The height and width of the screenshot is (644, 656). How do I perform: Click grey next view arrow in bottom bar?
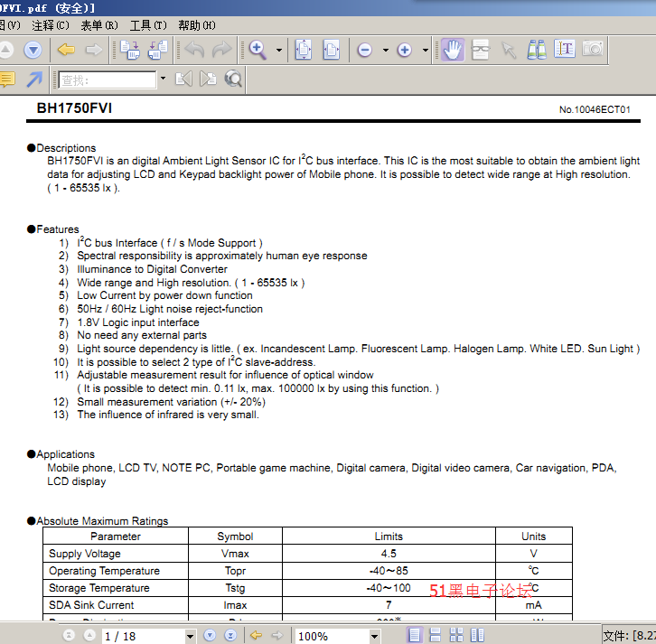pos(277,635)
